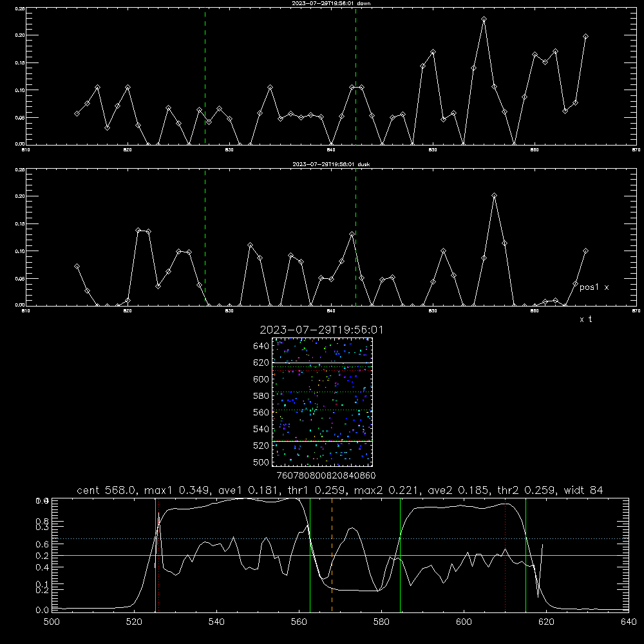Click the right green dashed line in dusk plot
This screenshot has height=644, width=644.
point(355,237)
